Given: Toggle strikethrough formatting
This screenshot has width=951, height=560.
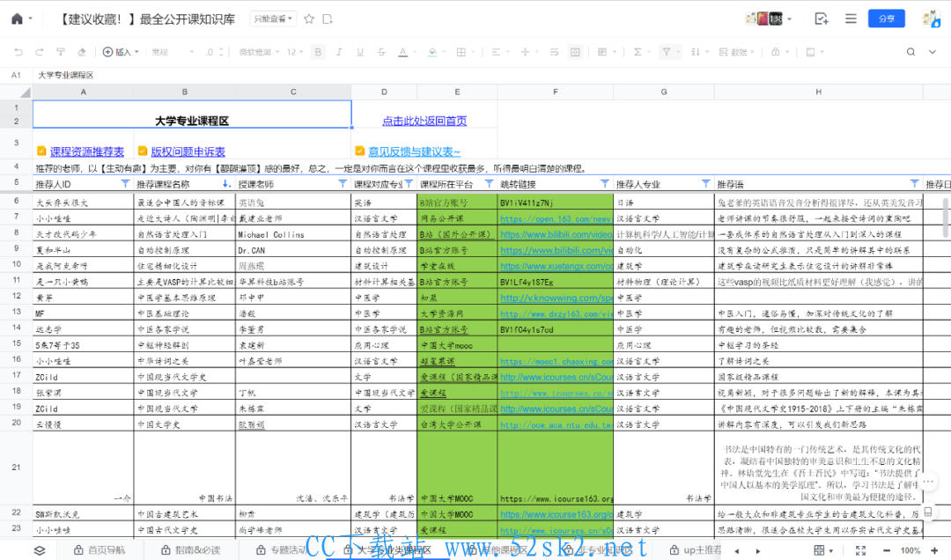Looking at the screenshot, I should [x=381, y=52].
